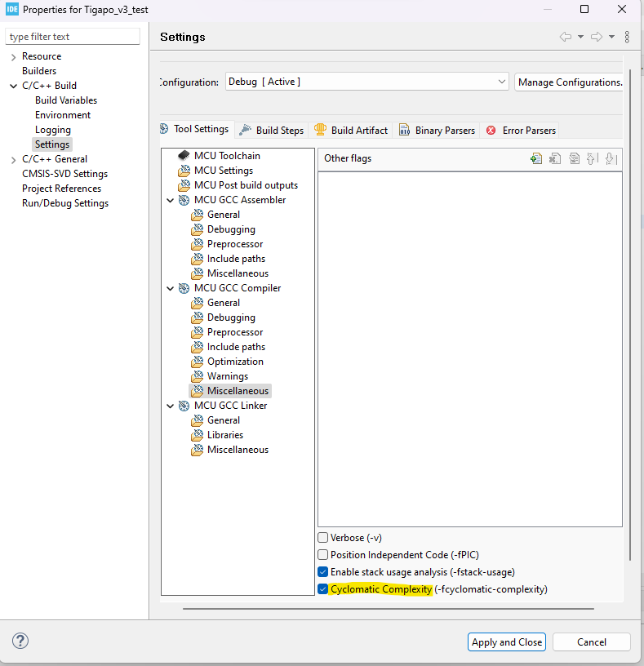Select Environment in left tree
The height and width of the screenshot is (666, 644).
tap(63, 115)
